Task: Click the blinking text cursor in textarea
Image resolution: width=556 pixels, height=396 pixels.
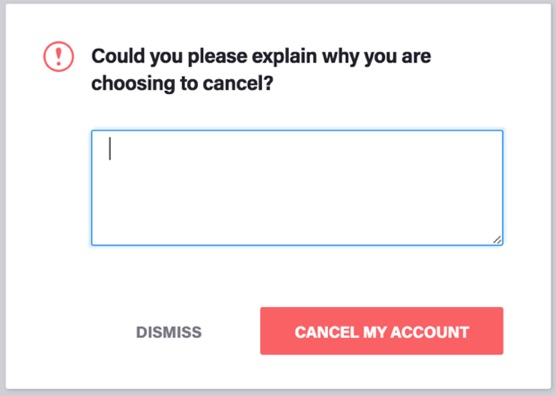Action: 110,149
